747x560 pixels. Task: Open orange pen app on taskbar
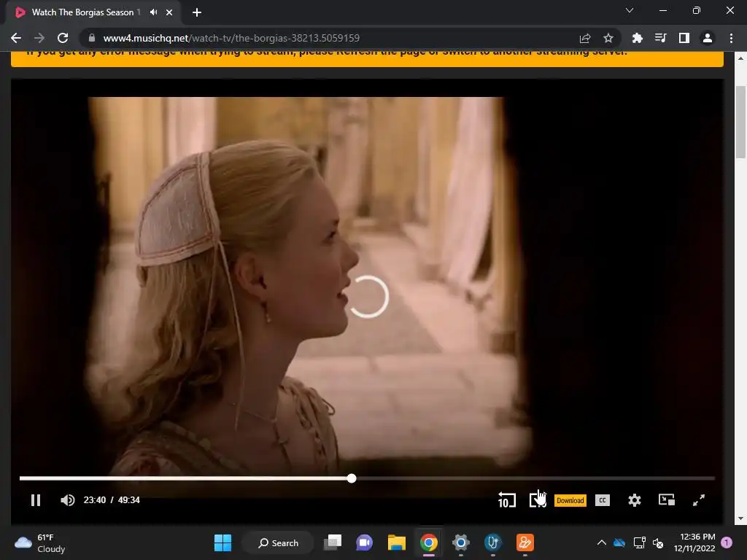click(x=525, y=542)
